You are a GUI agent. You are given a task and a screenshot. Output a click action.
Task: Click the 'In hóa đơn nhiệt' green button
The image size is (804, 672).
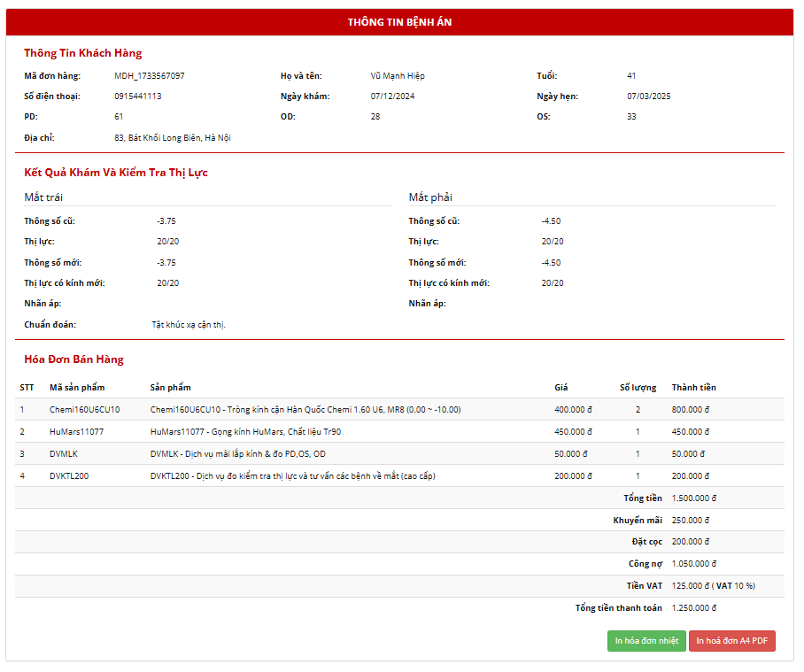pos(646,641)
